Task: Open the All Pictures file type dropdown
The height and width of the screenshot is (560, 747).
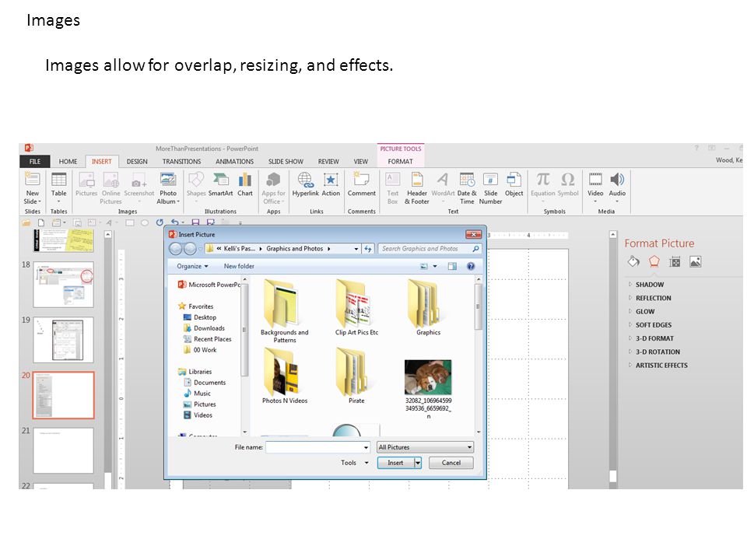Action: [x=425, y=447]
